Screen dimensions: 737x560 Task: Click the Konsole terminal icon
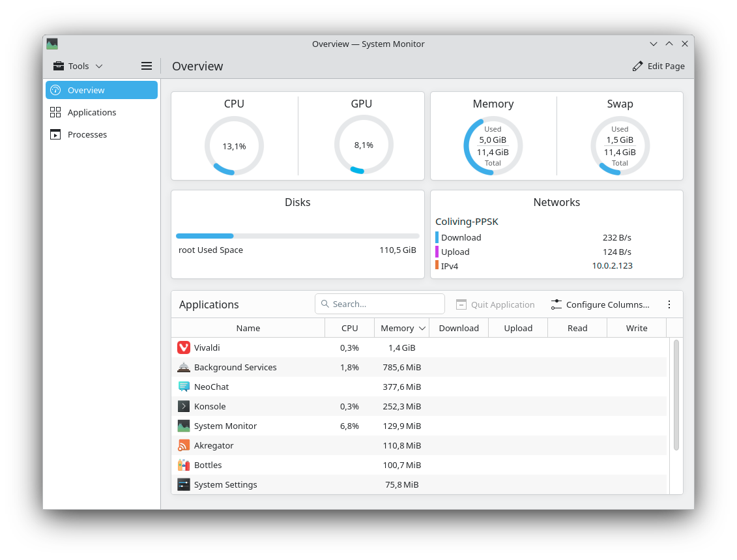(x=184, y=406)
